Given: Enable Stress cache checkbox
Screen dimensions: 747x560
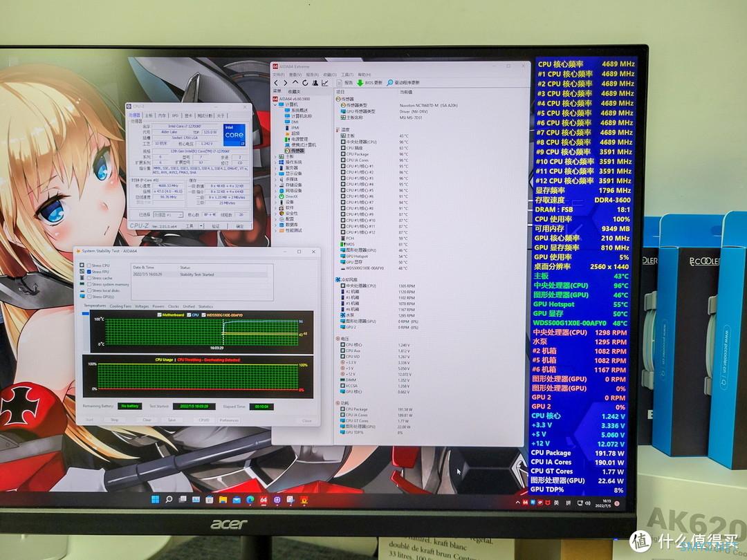Looking at the screenshot, I should [x=89, y=278].
